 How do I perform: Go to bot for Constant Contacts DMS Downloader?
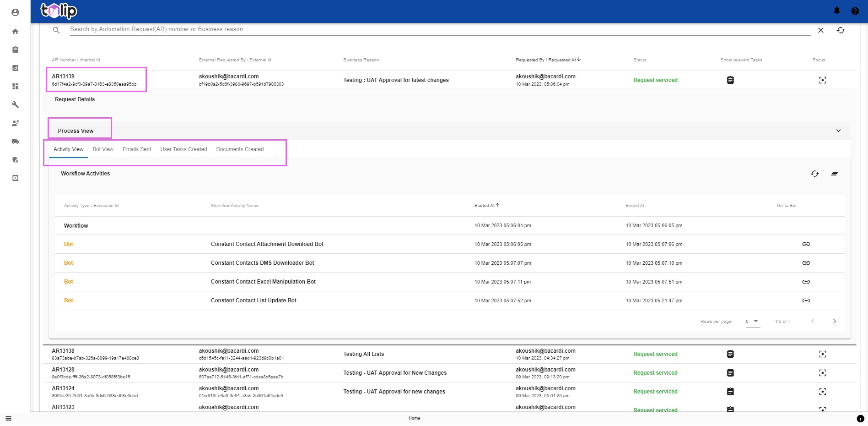click(806, 263)
